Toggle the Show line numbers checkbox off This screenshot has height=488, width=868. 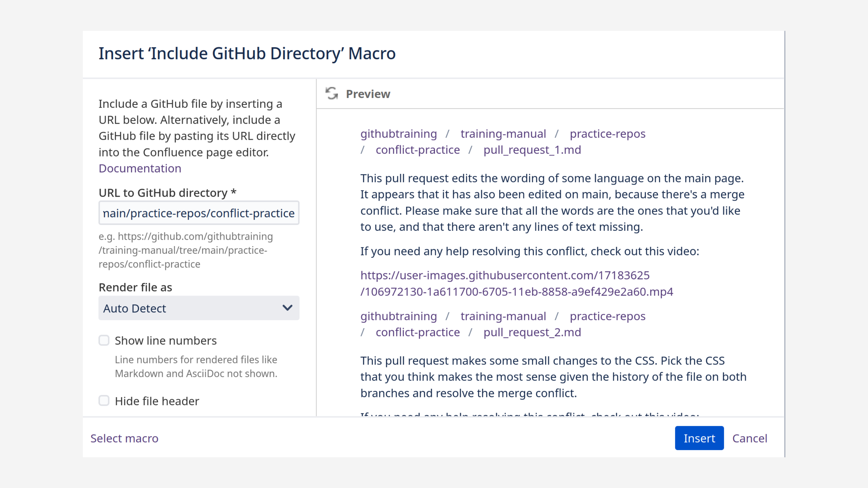104,340
